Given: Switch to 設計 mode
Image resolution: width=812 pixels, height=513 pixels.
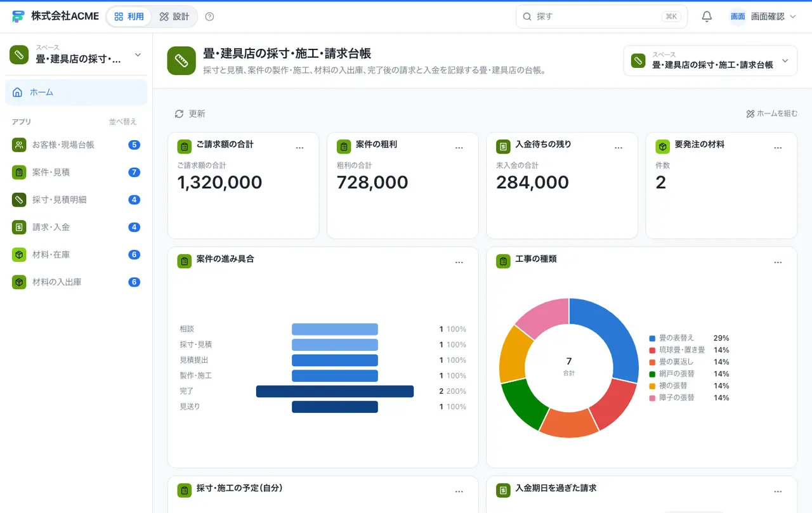Looking at the screenshot, I should pyautogui.click(x=174, y=16).
